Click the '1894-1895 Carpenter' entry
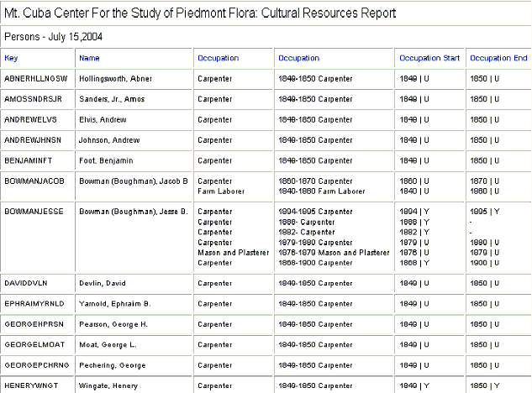 [x=315, y=212]
